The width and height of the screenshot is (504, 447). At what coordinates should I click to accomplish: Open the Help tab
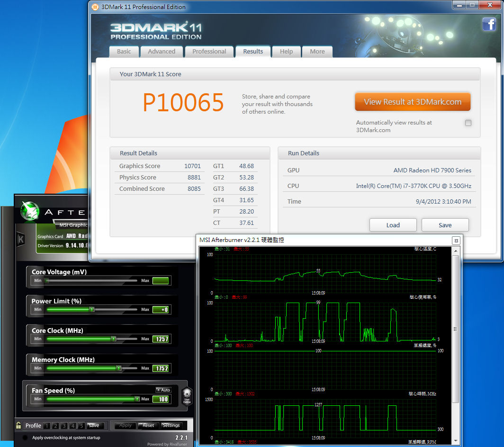[x=287, y=52]
